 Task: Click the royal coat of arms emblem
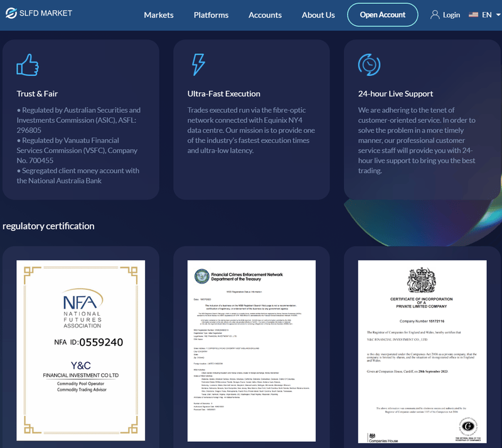(x=421, y=280)
